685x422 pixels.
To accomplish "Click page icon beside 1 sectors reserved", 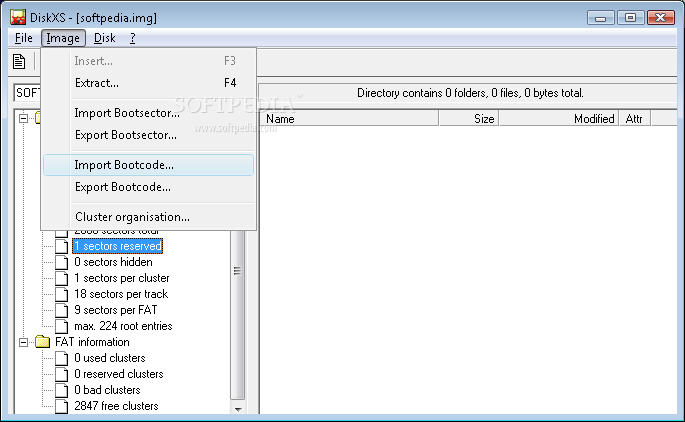I will [62, 246].
